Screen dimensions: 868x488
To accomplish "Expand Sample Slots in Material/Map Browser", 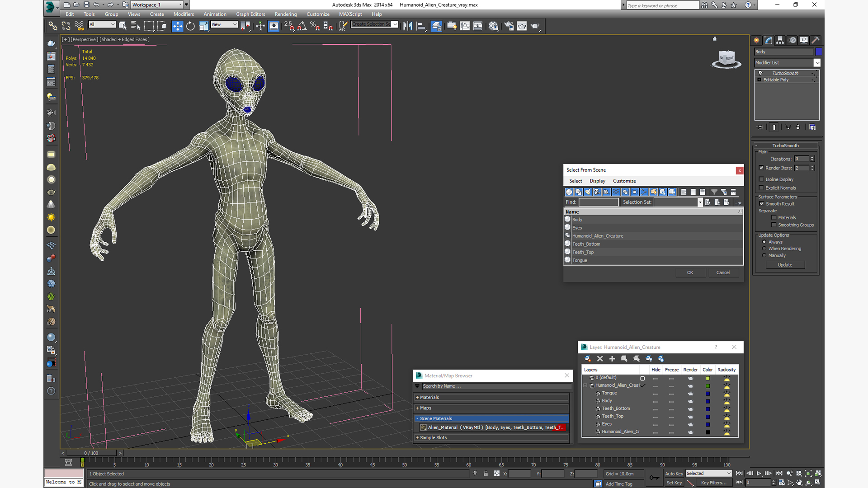I will click(x=491, y=438).
